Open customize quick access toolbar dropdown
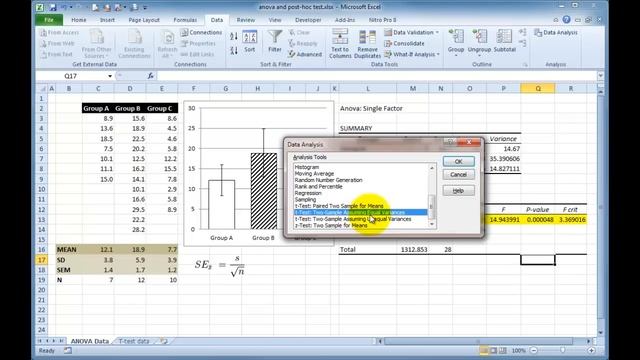The height and width of the screenshot is (360, 640). click(x=145, y=7)
